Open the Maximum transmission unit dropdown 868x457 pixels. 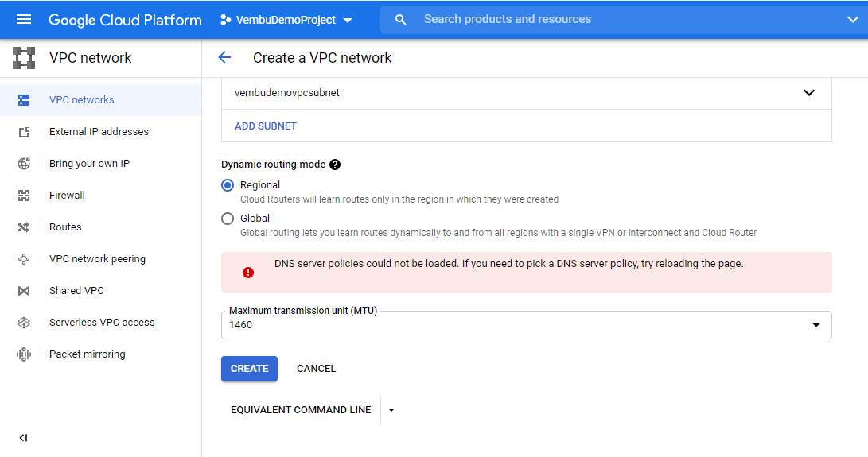point(527,325)
